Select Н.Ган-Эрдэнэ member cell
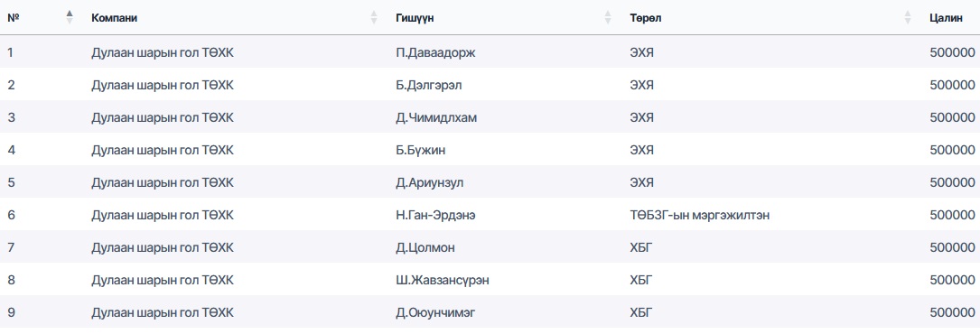Viewport: 980px width, 334px height. (x=439, y=215)
